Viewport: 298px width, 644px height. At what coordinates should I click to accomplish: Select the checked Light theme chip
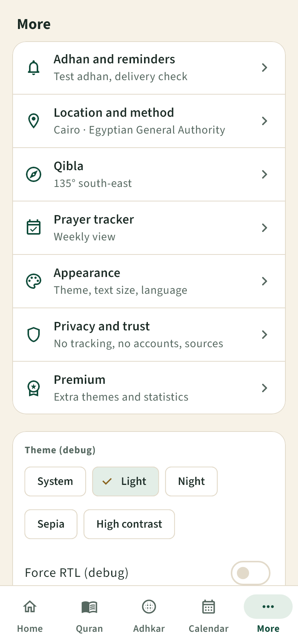125,481
